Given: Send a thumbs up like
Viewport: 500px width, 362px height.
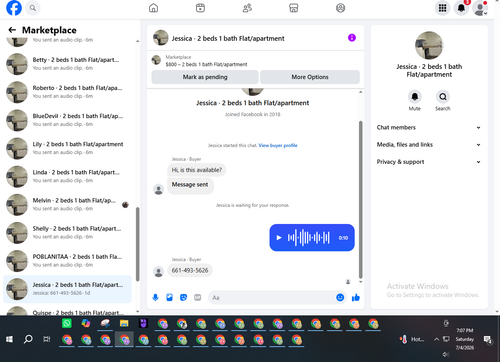Looking at the screenshot, I should (356, 297).
